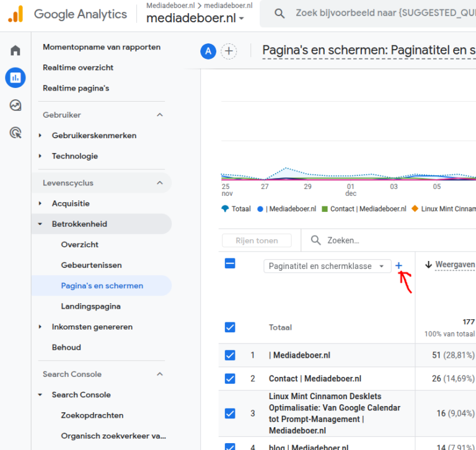Viewport: 476px width, 450px height.
Task: Add secondary dimension with blue plus icon
Action: click(399, 266)
